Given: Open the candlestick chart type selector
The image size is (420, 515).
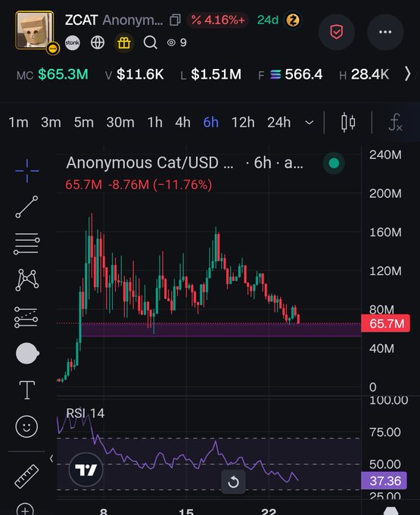Looking at the screenshot, I should tap(348, 123).
